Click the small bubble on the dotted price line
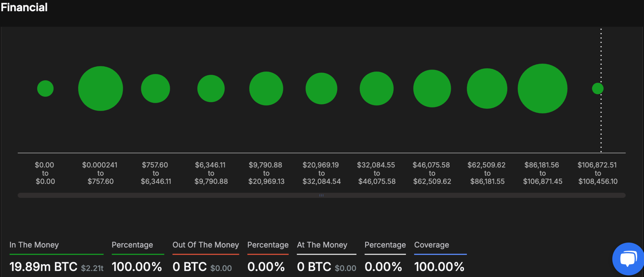The width and height of the screenshot is (644, 277). (x=598, y=88)
